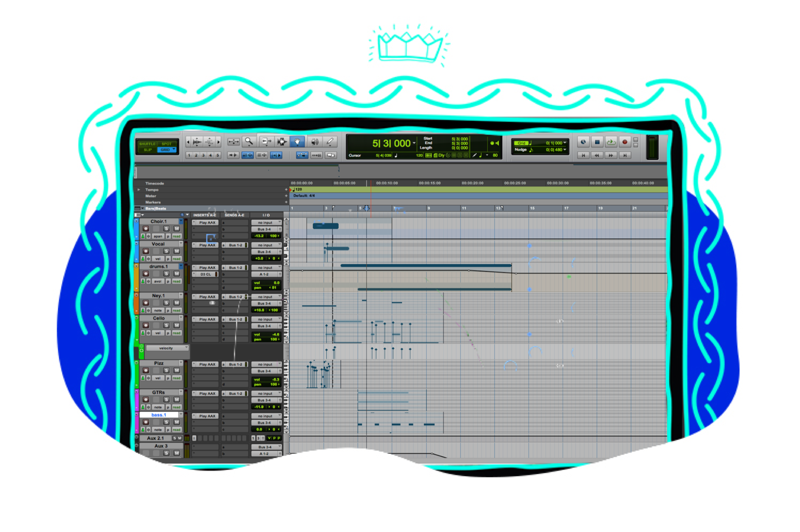
Task: Enable Loop Playback in the transport
Action: (x=611, y=142)
